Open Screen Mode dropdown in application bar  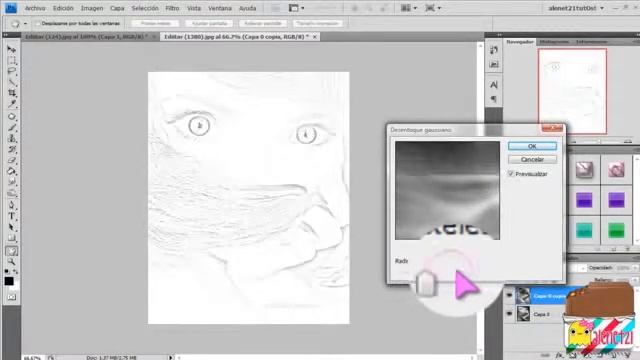tap(433, 8)
